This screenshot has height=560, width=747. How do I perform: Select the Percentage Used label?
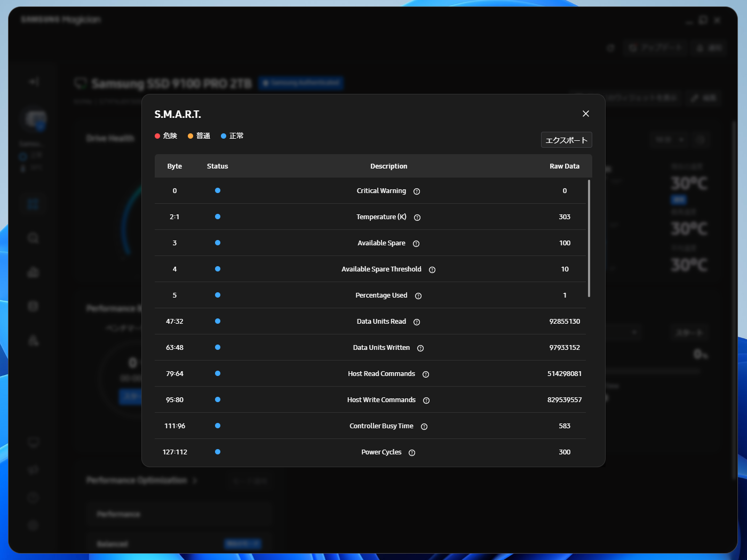coord(382,295)
